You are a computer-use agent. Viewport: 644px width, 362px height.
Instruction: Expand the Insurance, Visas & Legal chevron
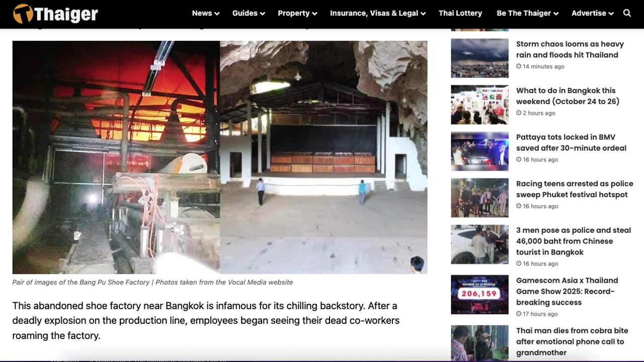click(x=423, y=14)
